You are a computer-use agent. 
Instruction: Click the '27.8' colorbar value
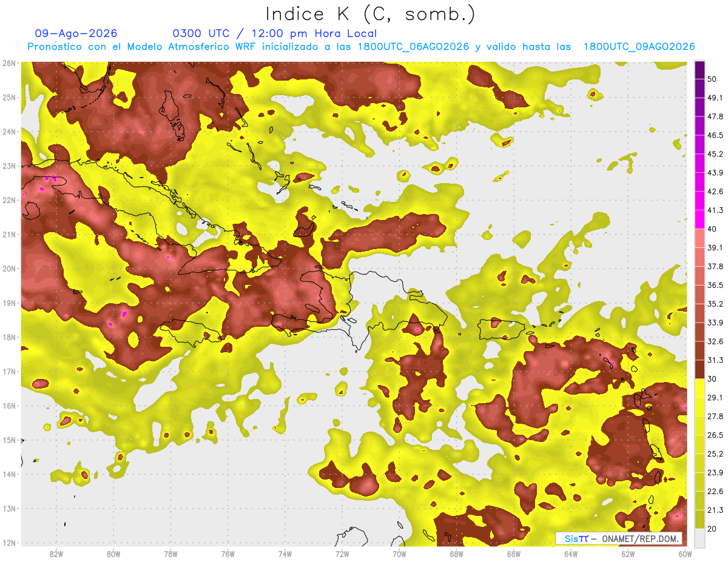point(715,416)
